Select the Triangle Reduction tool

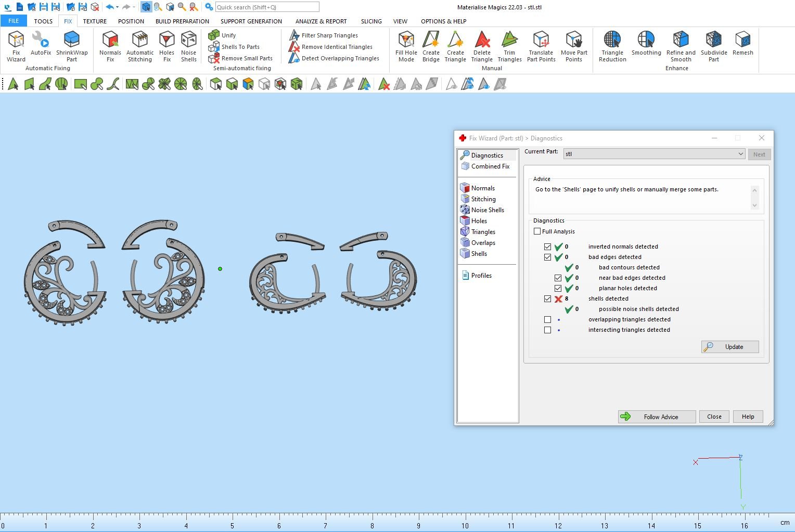click(612, 46)
